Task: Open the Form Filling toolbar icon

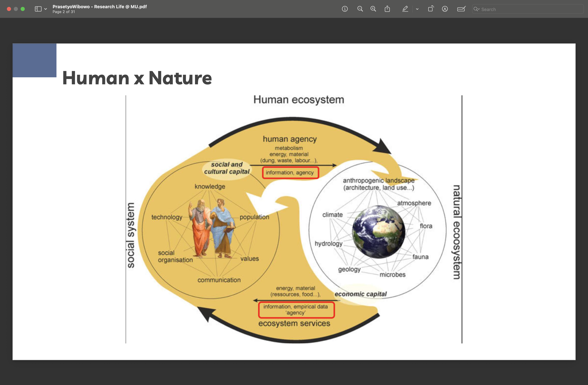Action: point(461,9)
